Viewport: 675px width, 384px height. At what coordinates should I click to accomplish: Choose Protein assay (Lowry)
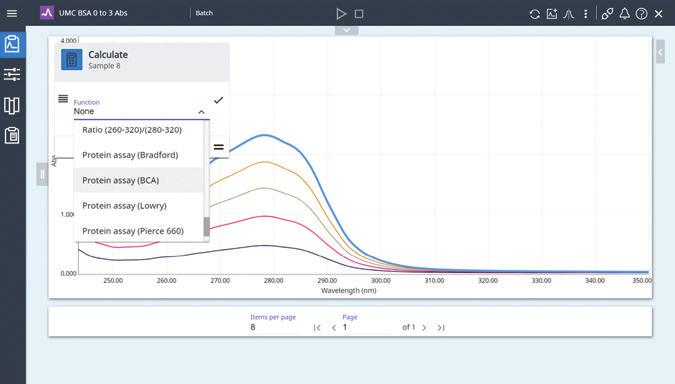click(138, 206)
